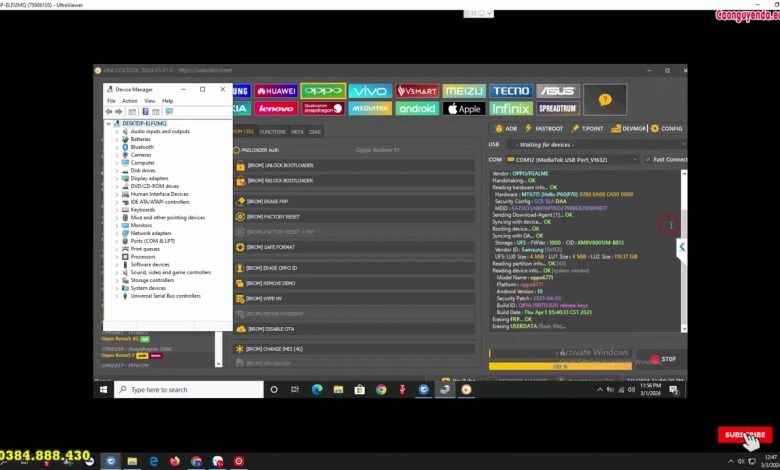
Task: Click [BROM] ERASE OPPO ID button
Action: pos(354,268)
